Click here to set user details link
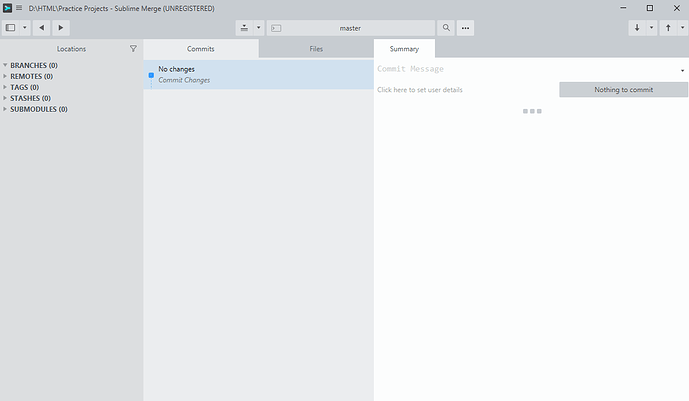689x401 pixels. pyautogui.click(x=419, y=90)
